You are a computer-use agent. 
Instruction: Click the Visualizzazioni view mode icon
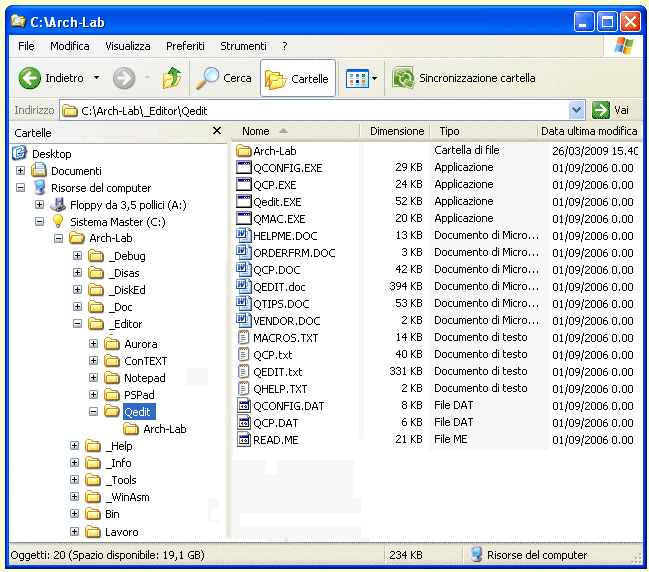tap(357, 78)
